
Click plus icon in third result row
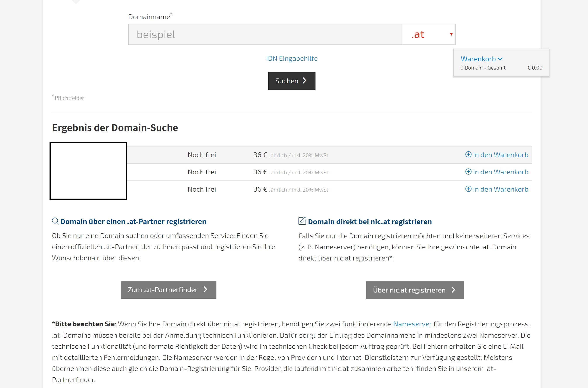click(x=468, y=189)
